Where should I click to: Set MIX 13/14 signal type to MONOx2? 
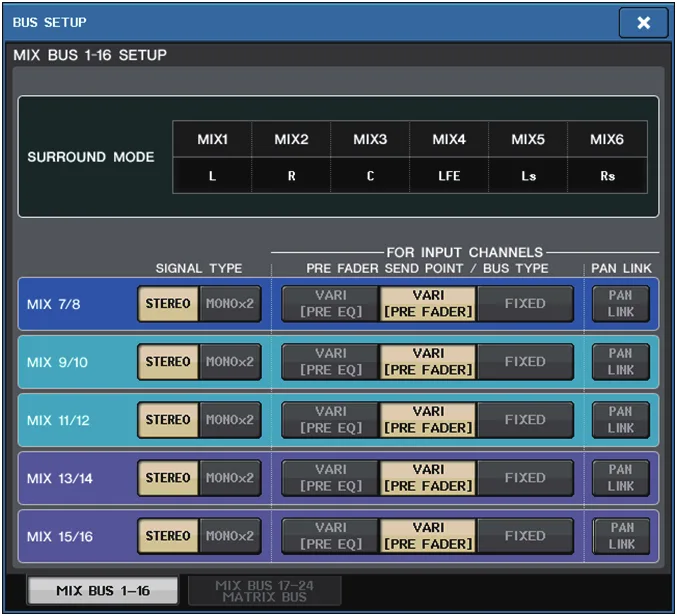coord(230,478)
